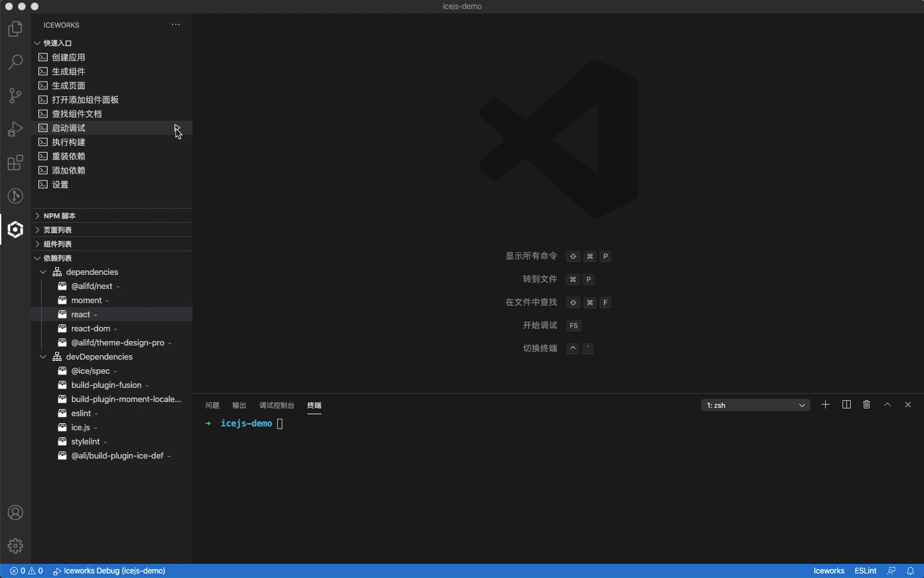Open Run and Debug view
The width and height of the screenshot is (924, 578).
pos(15,129)
